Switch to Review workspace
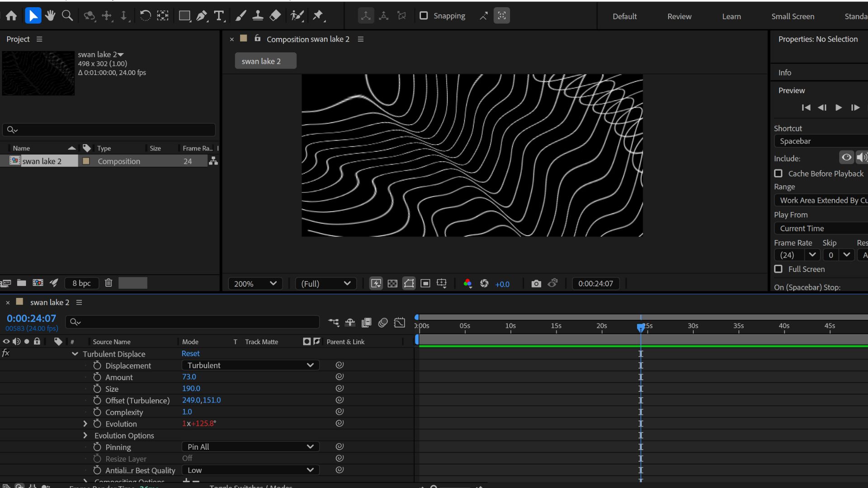Image resolution: width=868 pixels, height=488 pixels. [x=679, y=16]
